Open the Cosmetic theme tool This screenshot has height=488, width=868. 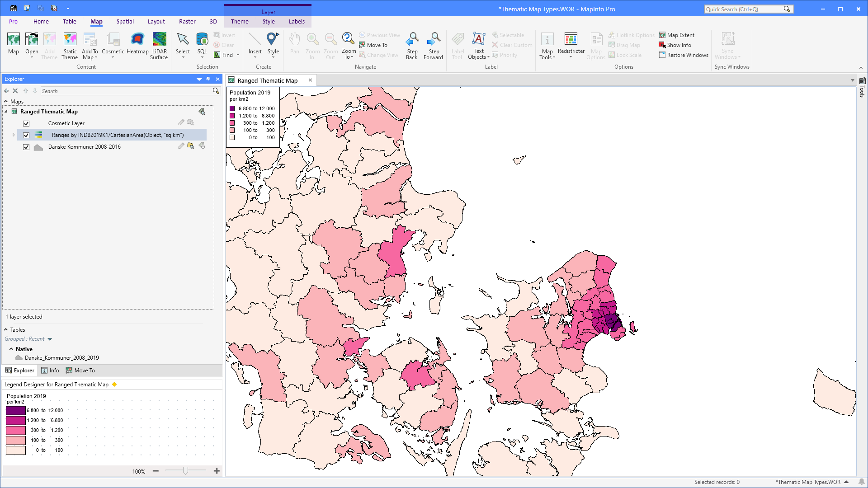pyautogui.click(x=113, y=45)
